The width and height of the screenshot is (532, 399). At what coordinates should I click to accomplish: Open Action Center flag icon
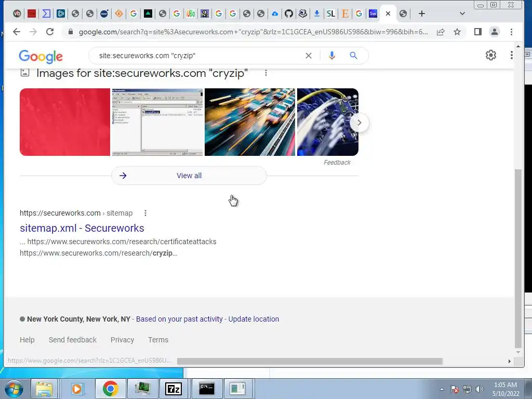pos(455,389)
